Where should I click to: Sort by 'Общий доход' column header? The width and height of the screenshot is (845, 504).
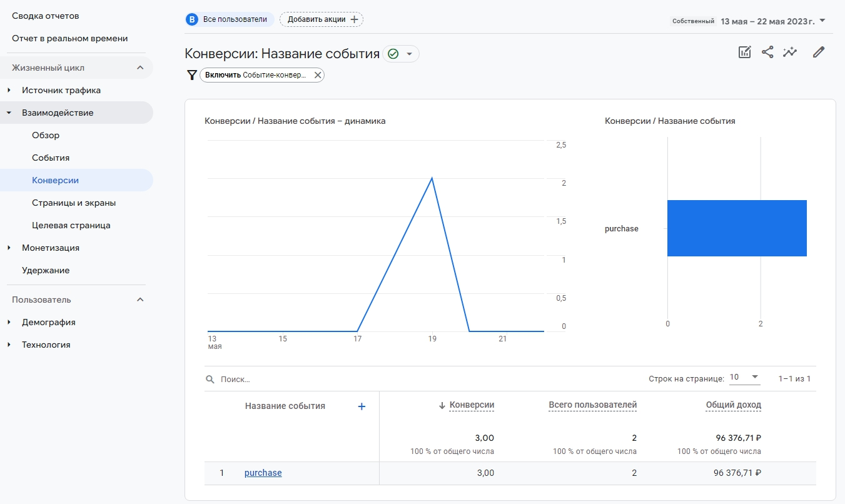(x=734, y=405)
